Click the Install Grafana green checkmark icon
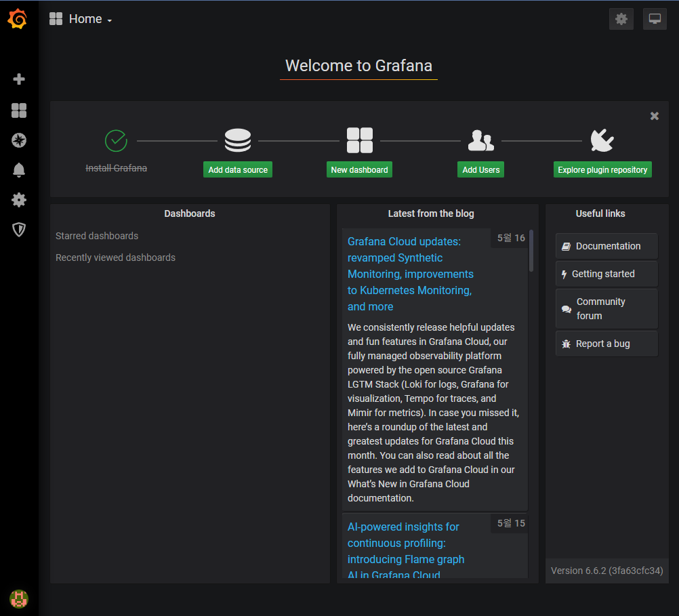 (x=116, y=141)
